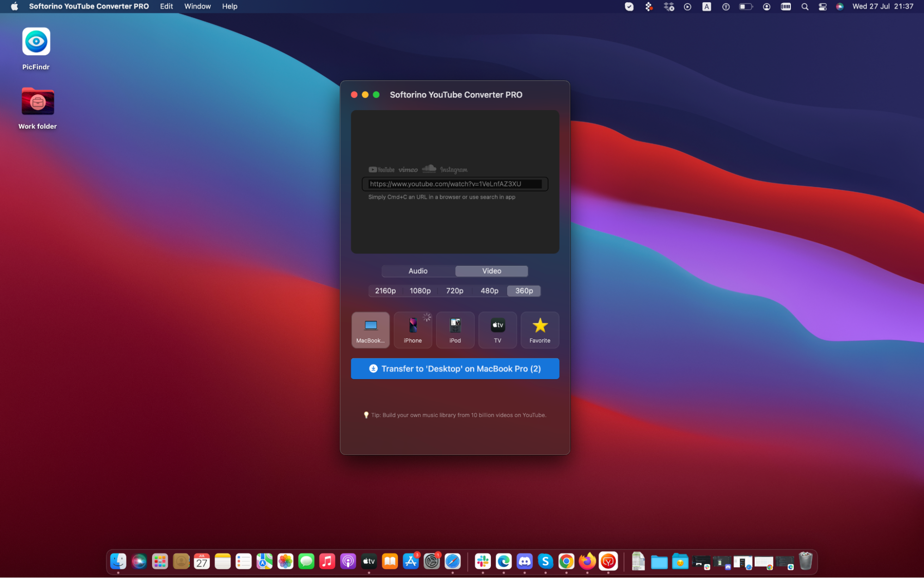The height and width of the screenshot is (578, 924).
Task: Switch resolution to 480p
Action: [x=489, y=291]
